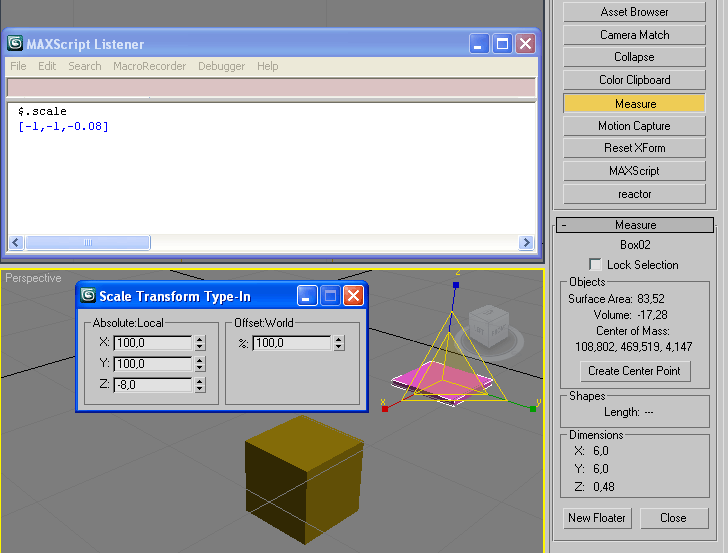Viewport: 728px width, 553px height.
Task: Click the MAXScript Listener window icon
Action: [15, 44]
